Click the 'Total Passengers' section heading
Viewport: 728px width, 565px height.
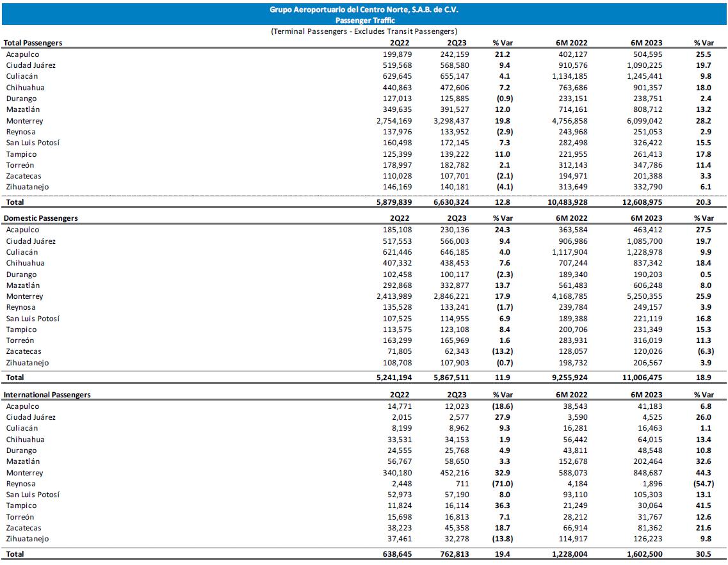(x=33, y=43)
